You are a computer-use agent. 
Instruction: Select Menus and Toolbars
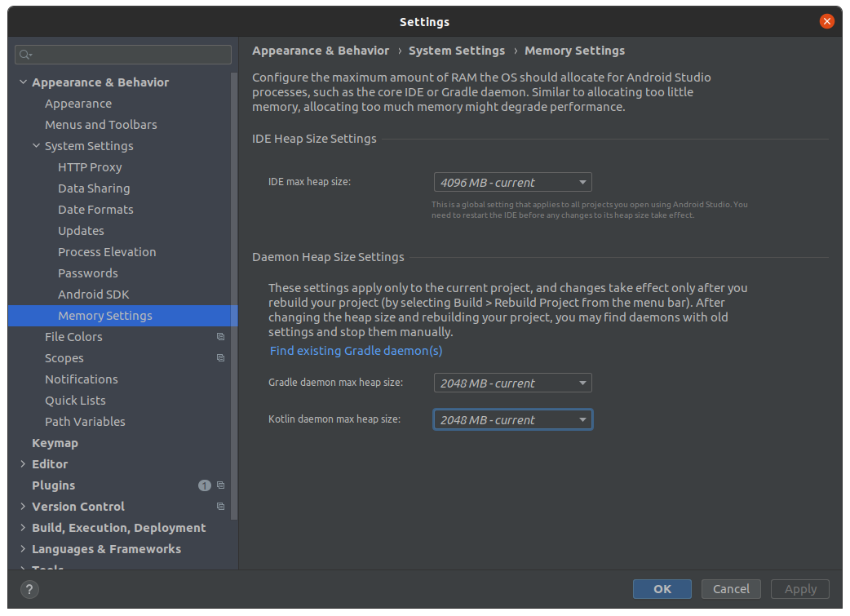(101, 125)
